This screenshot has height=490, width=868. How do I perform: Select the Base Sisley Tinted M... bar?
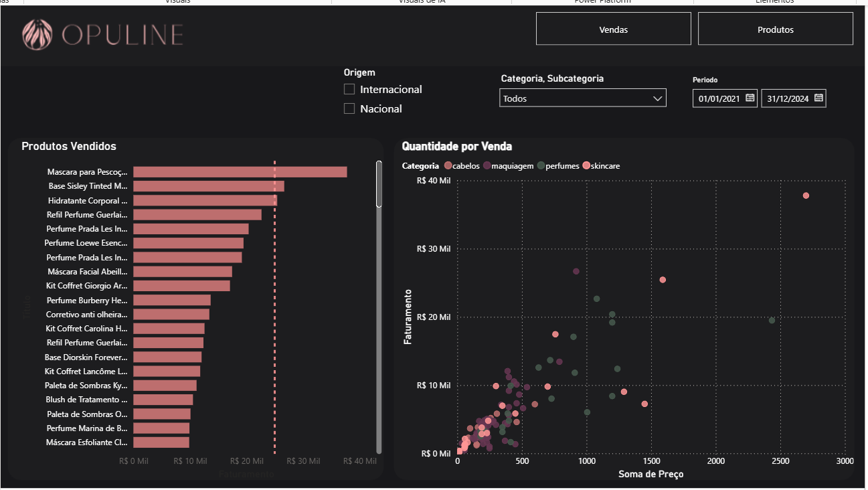click(209, 186)
